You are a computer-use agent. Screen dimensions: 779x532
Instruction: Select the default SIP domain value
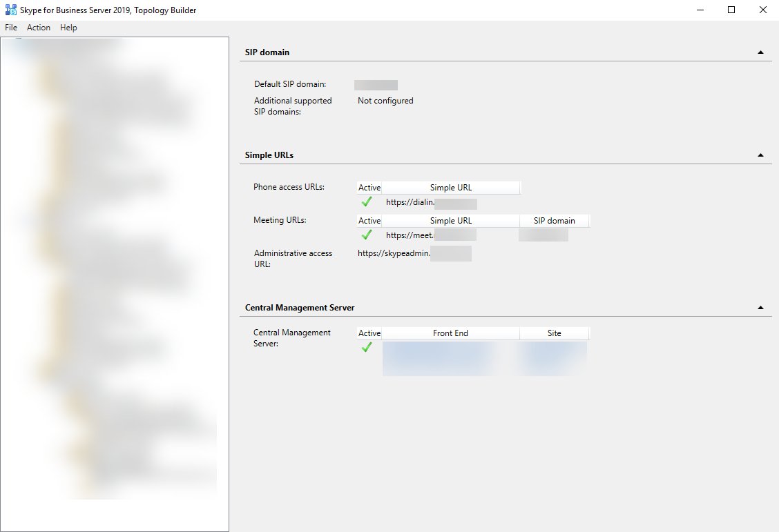point(376,84)
